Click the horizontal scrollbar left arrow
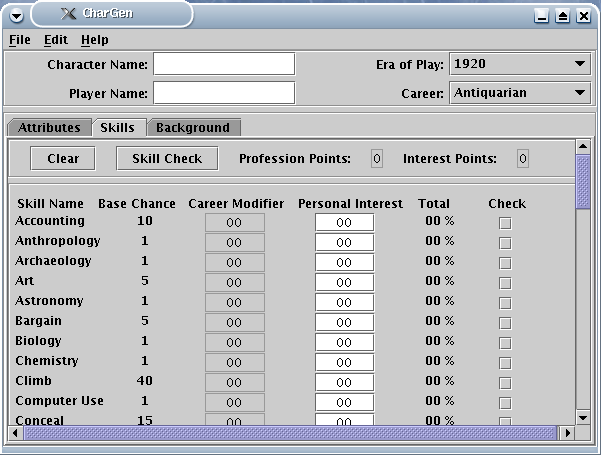The width and height of the screenshot is (601, 455). pyautogui.click(x=15, y=433)
